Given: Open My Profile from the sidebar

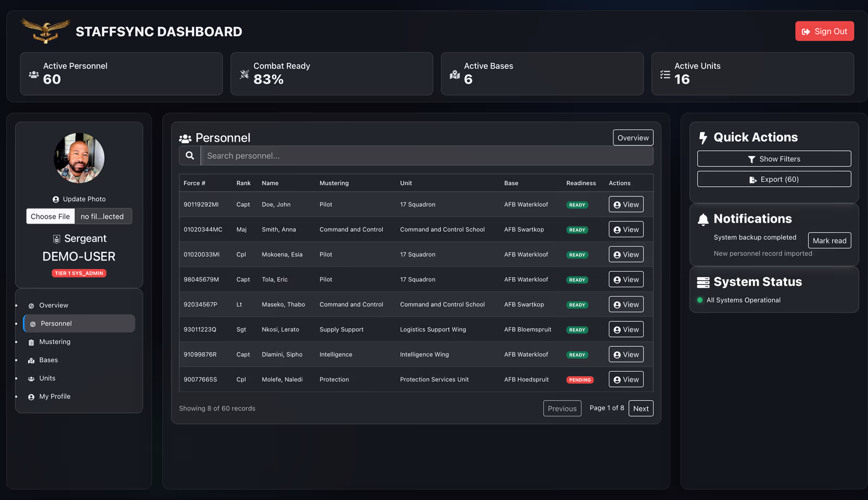Looking at the screenshot, I should [79, 396].
